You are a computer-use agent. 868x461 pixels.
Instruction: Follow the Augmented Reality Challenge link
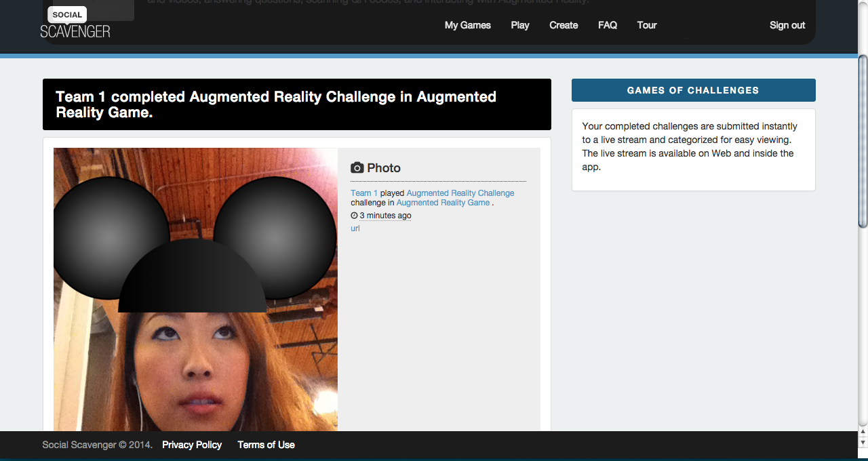coord(460,193)
